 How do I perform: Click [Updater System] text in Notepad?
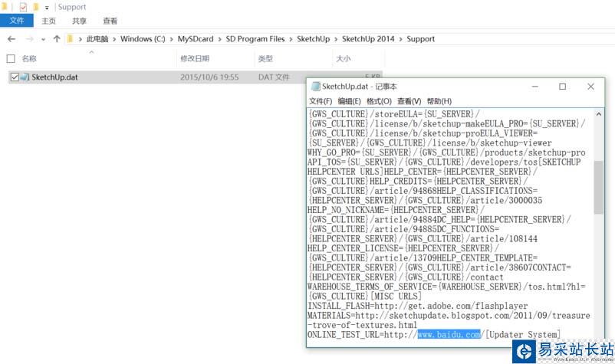[x=523, y=335]
